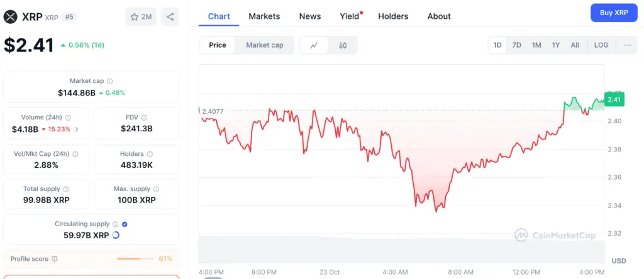This screenshot has width=644, height=279.
Task: Expand the Volume (24h) chevron arrow
Action: pos(77,129)
